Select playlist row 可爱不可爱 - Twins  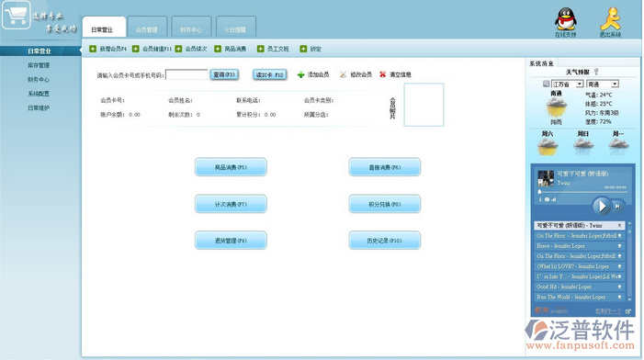(x=580, y=225)
